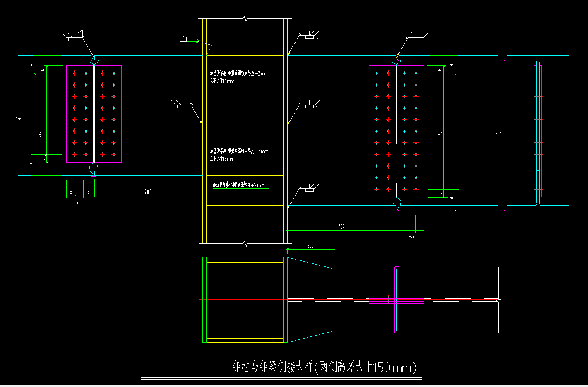Select the note 加劲肋厚度:钢梁翼缘厚度+2mm
This screenshot has height=387, width=588.
click(238, 185)
